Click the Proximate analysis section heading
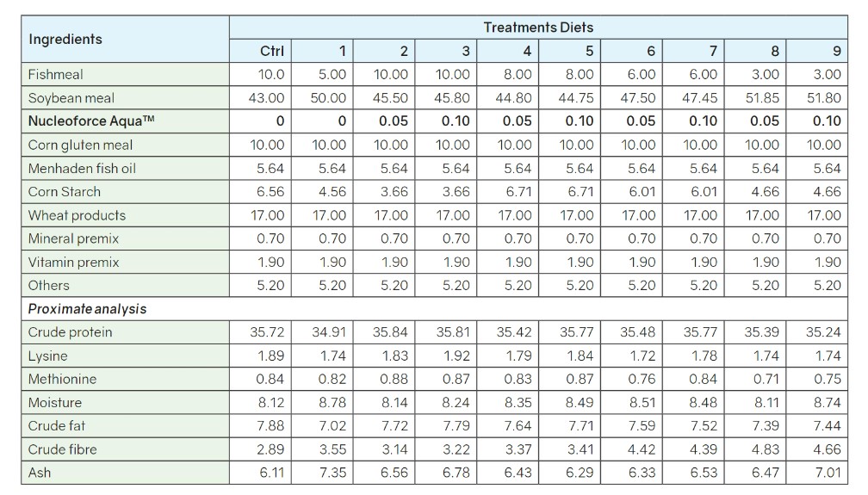This screenshot has width=868, height=495. coord(87,308)
